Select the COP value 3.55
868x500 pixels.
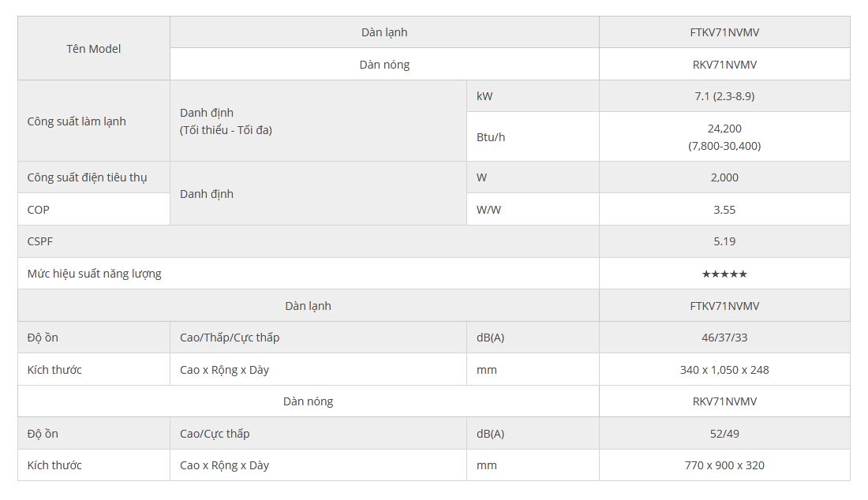[x=724, y=210]
